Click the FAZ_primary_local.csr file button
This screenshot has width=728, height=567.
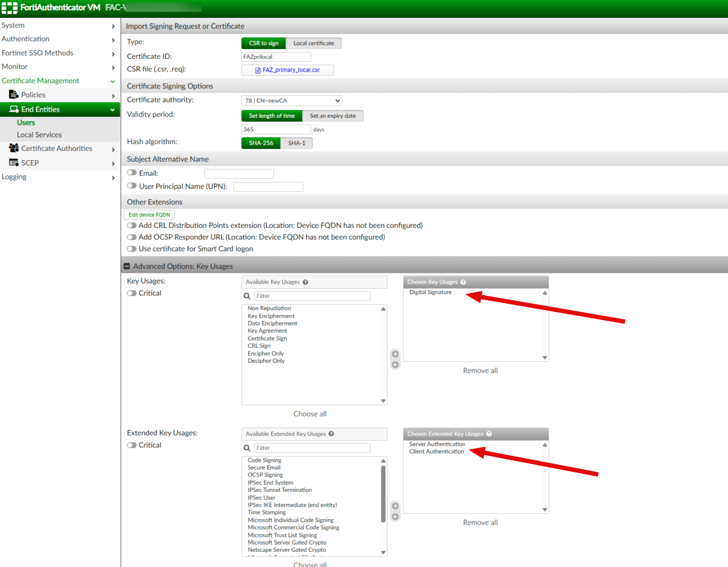tap(287, 70)
